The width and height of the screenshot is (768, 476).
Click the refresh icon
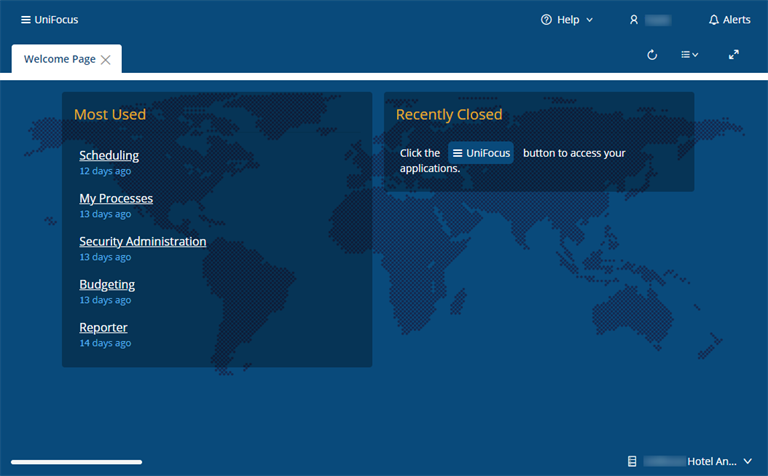652,55
